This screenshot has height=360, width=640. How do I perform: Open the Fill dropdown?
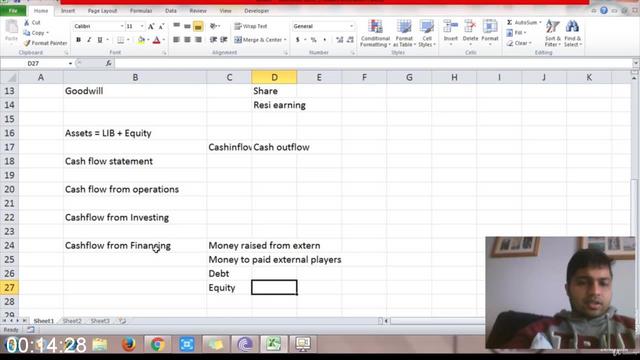[x=516, y=33]
